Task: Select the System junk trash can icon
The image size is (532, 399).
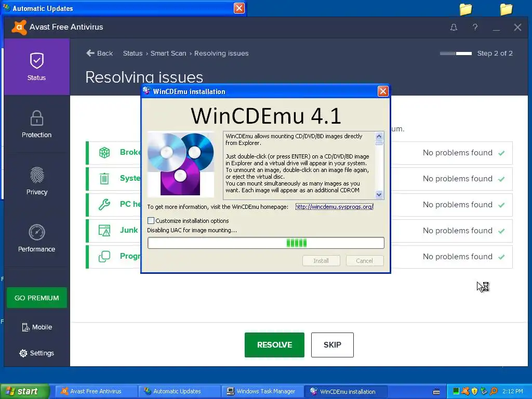Action: (104, 179)
